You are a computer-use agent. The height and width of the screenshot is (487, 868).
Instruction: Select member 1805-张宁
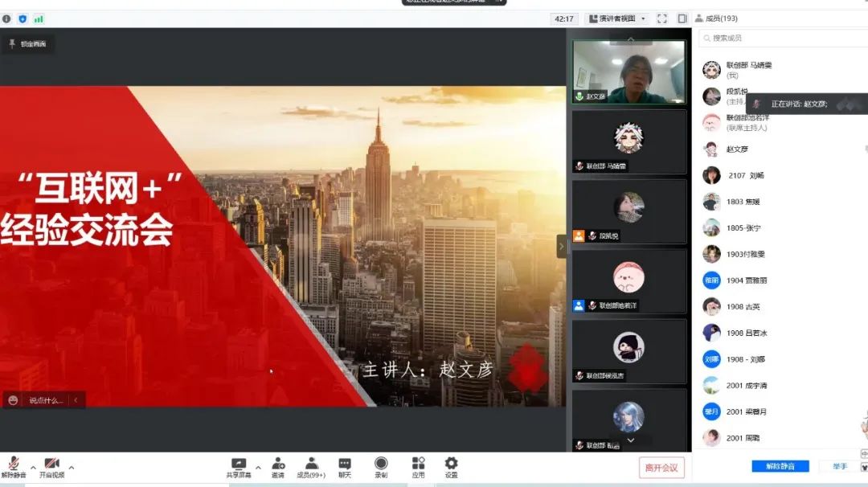[x=782, y=227]
